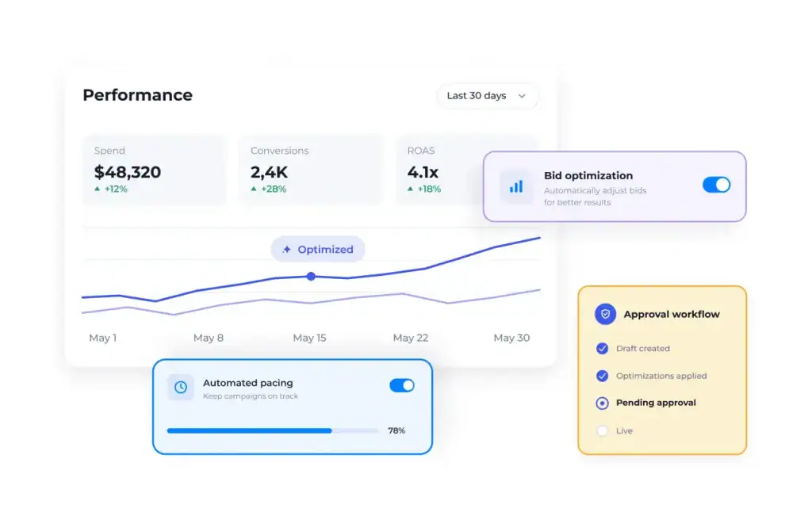
Task: Click the Approval workflow title
Action: pos(672,314)
